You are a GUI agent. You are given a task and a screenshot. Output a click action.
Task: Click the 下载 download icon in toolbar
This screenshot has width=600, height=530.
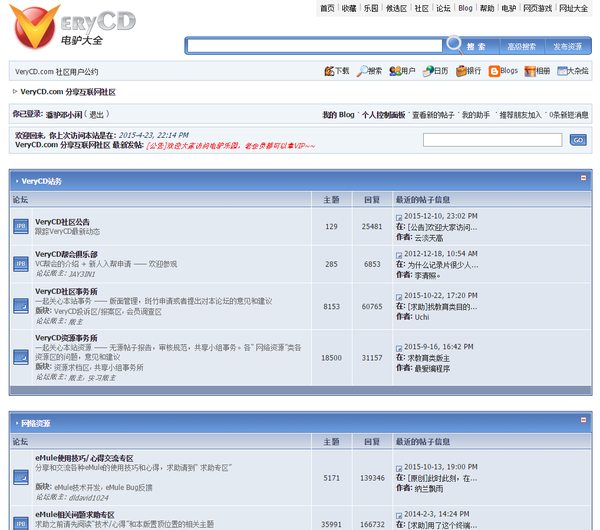[x=329, y=71]
